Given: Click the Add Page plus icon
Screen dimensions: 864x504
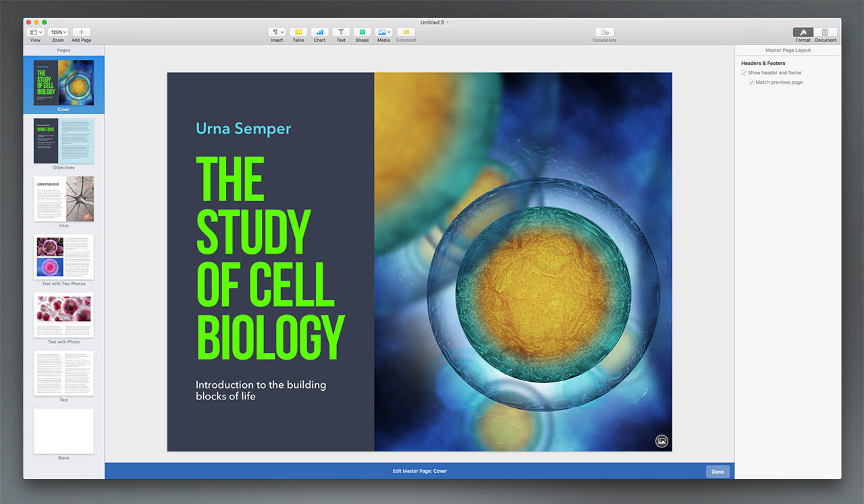Looking at the screenshot, I should tap(81, 32).
